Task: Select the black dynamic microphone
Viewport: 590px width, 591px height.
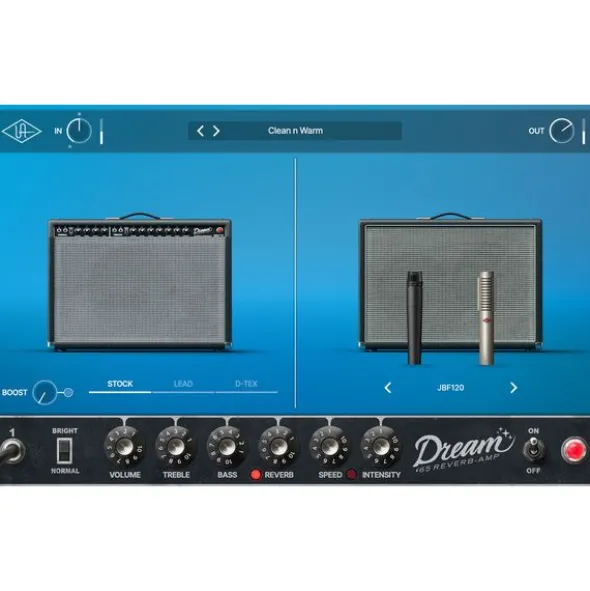Action: (415, 318)
